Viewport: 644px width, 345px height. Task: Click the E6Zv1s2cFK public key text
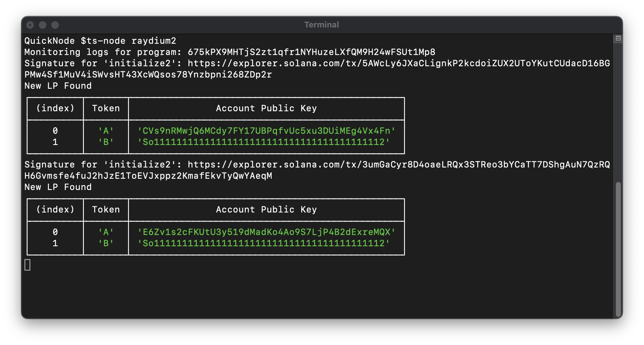pyautogui.click(x=266, y=232)
